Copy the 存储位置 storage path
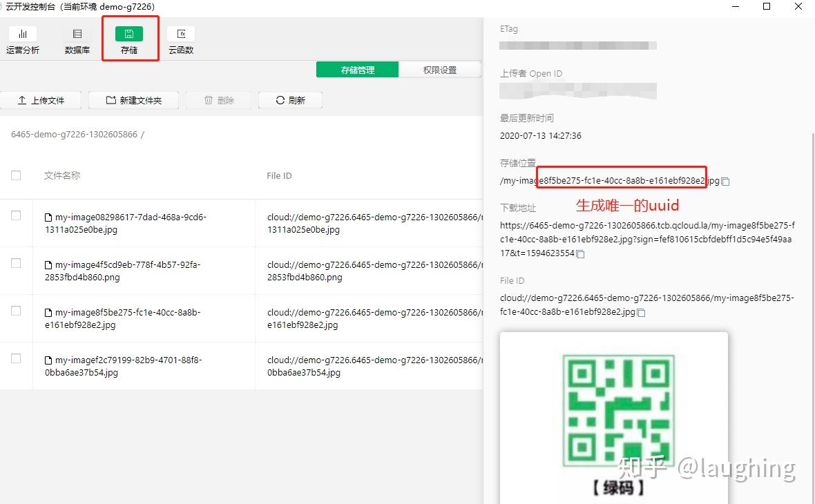This screenshot has width=815, height=504. 726,182
